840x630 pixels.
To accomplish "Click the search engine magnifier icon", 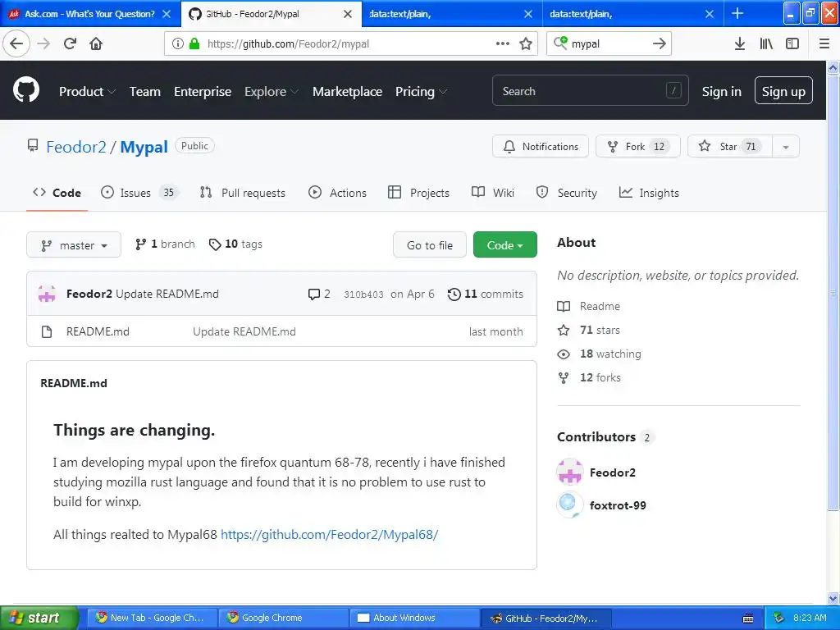I will click(560, 43).
